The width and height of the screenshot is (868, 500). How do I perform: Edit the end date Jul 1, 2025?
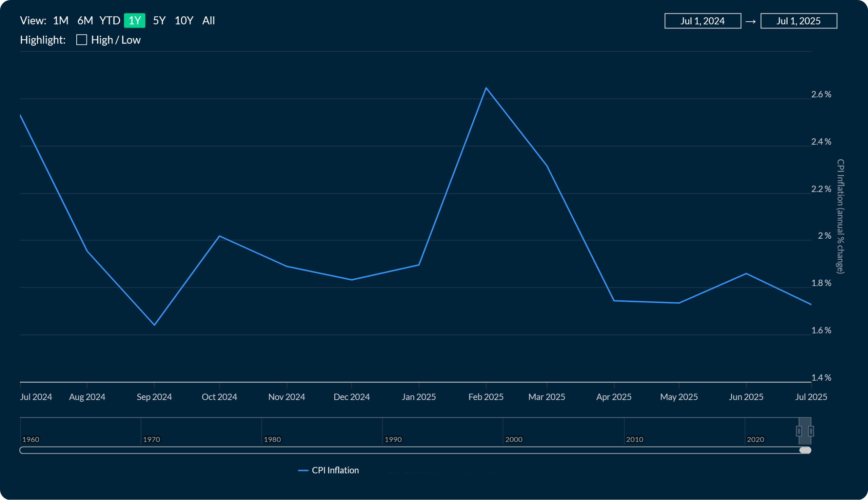[x=798, y=21]
